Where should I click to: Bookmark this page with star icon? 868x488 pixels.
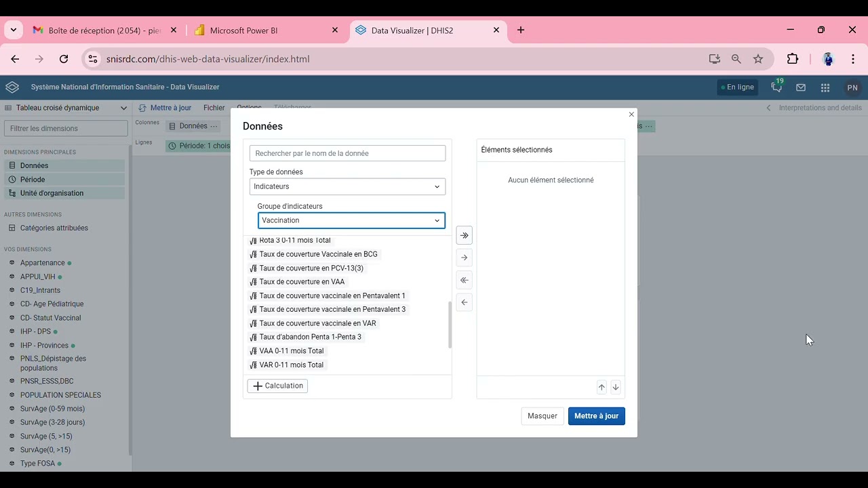point(758,59)
